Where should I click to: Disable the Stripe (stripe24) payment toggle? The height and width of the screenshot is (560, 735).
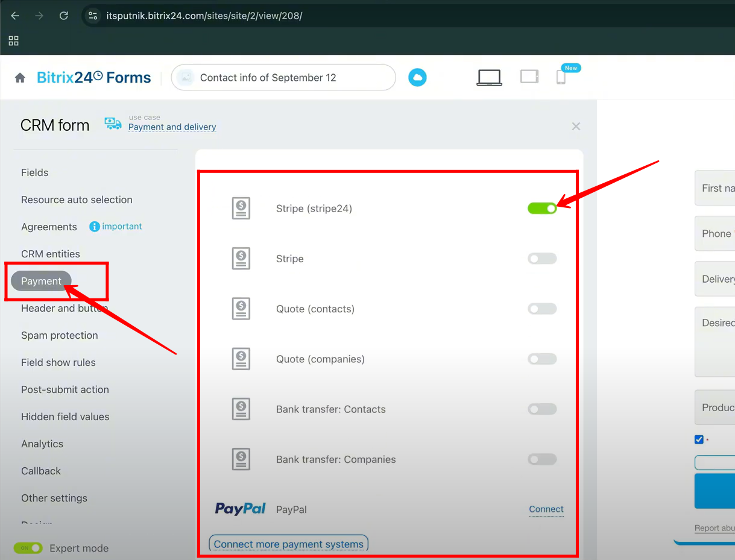pyautogui.click(x=542, y=208)
